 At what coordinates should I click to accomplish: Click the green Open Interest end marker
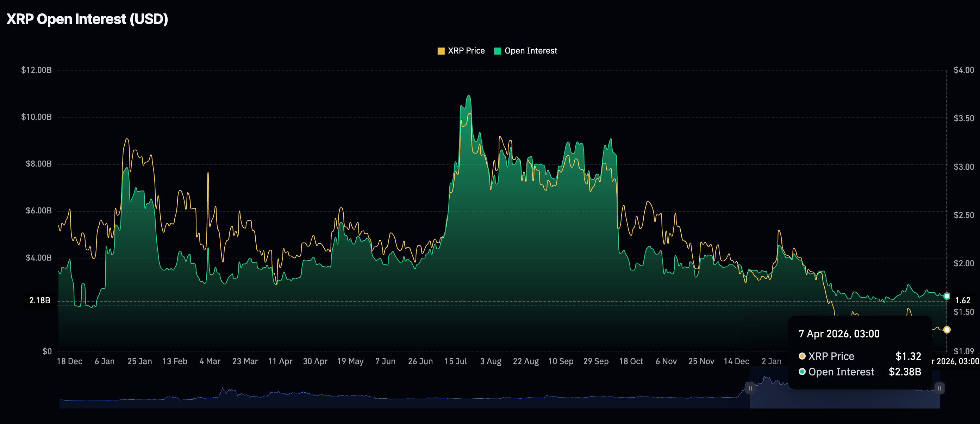(x=947, y=296)
